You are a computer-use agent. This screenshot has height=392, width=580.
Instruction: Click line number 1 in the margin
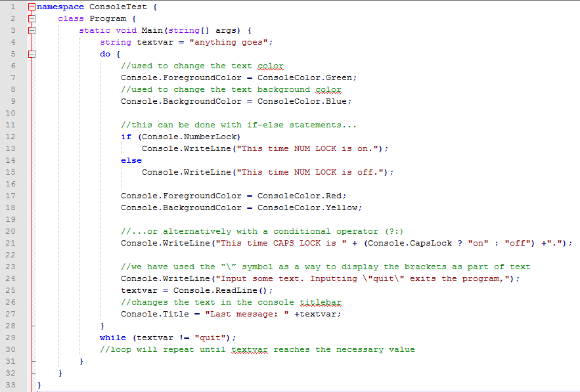(x=13, y=7)
